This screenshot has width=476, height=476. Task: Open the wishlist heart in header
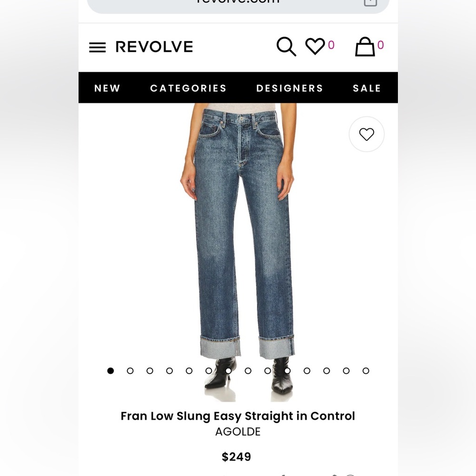click(315, 46)
